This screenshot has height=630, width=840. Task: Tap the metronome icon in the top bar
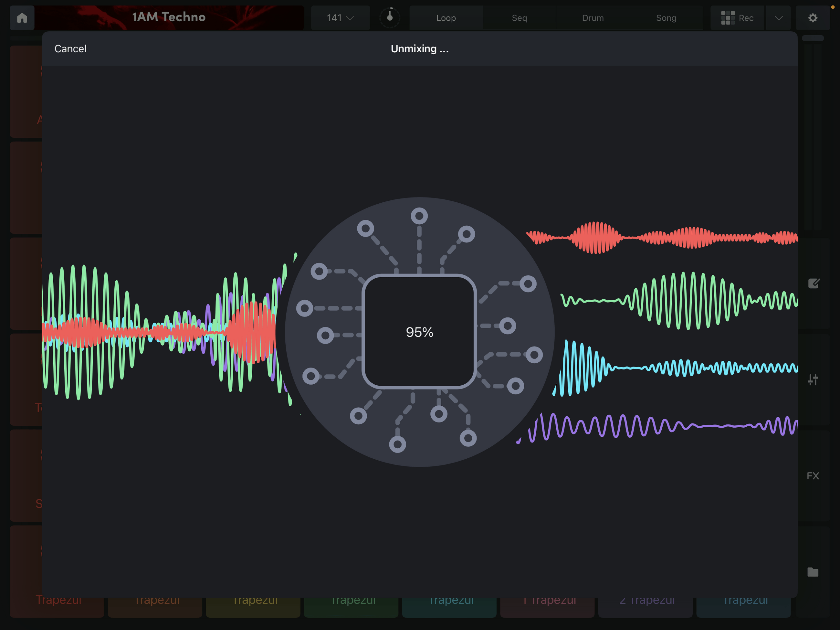click(390, 17)
